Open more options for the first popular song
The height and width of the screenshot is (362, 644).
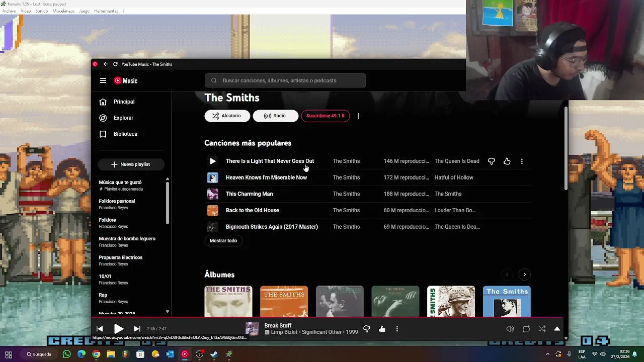[522, 161]
